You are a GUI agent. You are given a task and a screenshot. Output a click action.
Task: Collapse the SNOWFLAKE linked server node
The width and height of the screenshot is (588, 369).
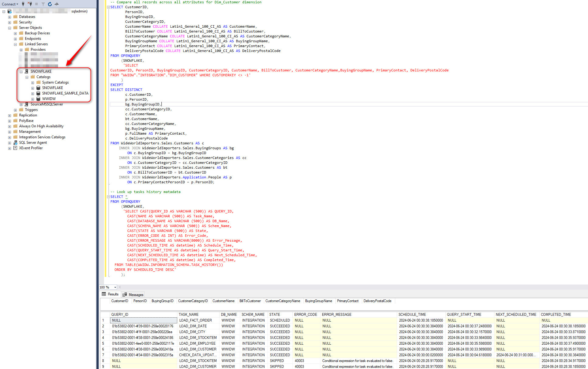click(x=21, y=72)
